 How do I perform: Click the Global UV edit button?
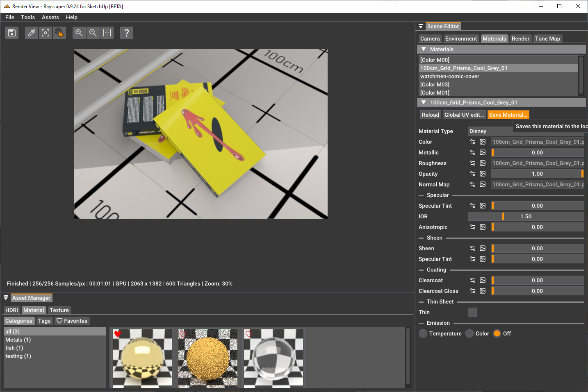(x=464, y=115)
